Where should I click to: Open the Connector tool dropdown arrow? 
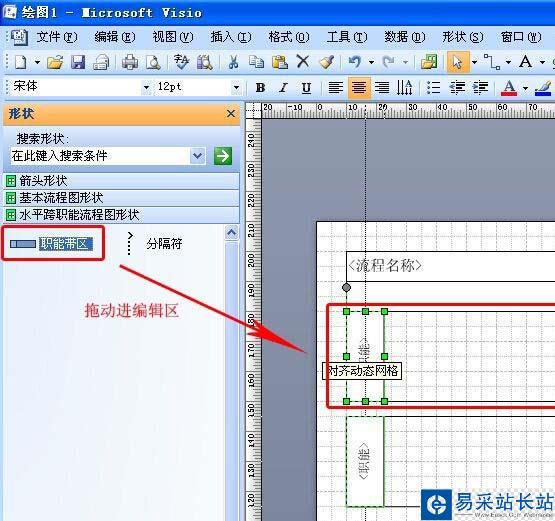[508, 63]
